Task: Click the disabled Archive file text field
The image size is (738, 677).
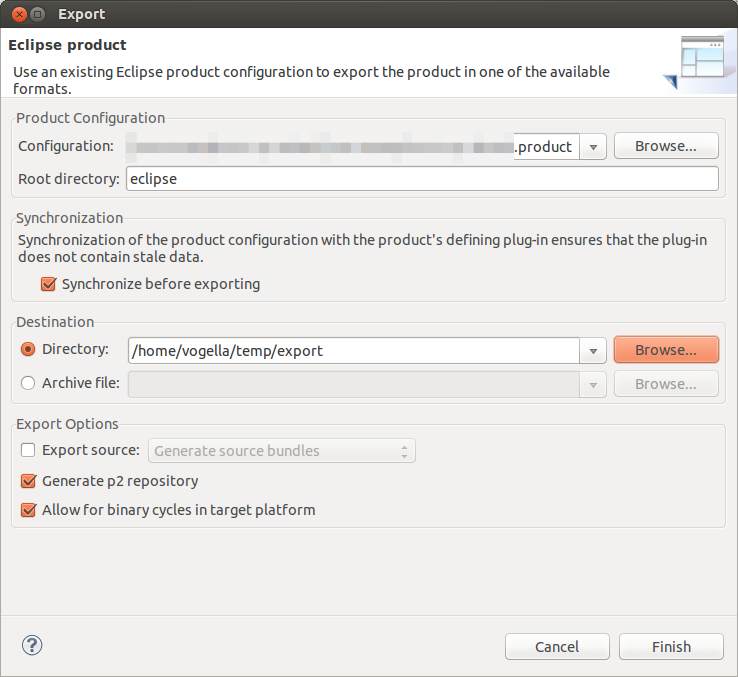Action: coord(353,385)
